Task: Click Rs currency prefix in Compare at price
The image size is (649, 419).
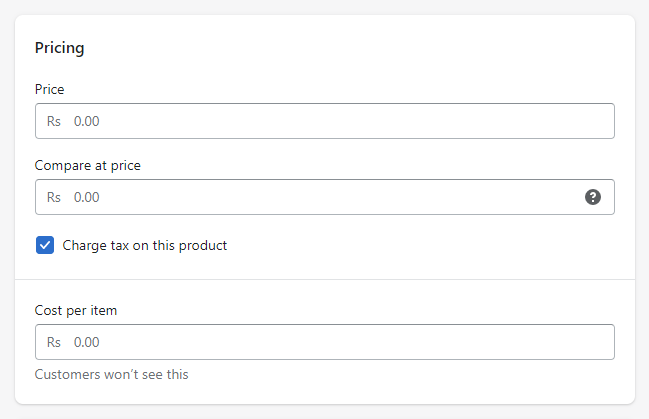Action: click(54, 197)
